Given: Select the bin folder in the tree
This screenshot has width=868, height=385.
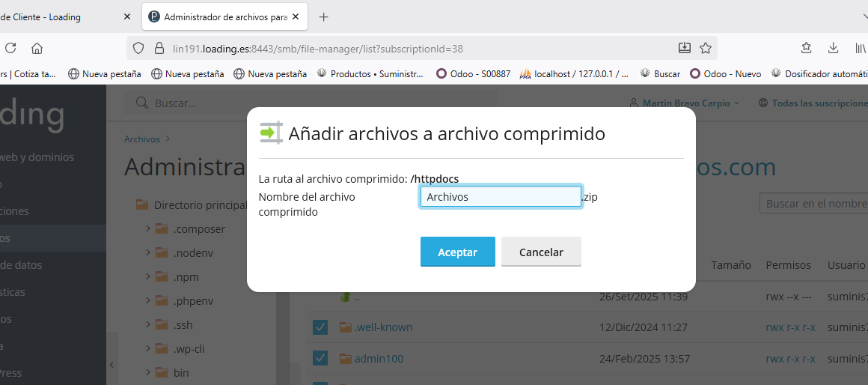Looking at the screenshot, I should point(181,372).
